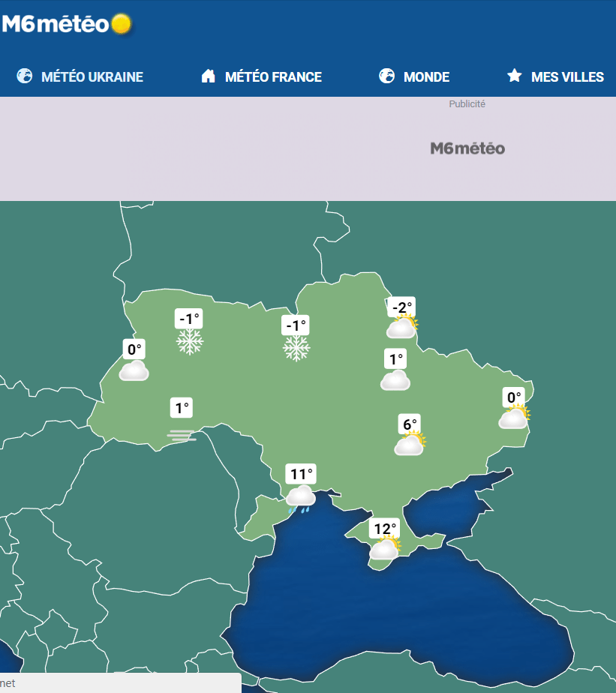Viewport: 616px width, 693px height.
Task: Select the 1° label in southwest Ukraine
Action: (182, 407)
